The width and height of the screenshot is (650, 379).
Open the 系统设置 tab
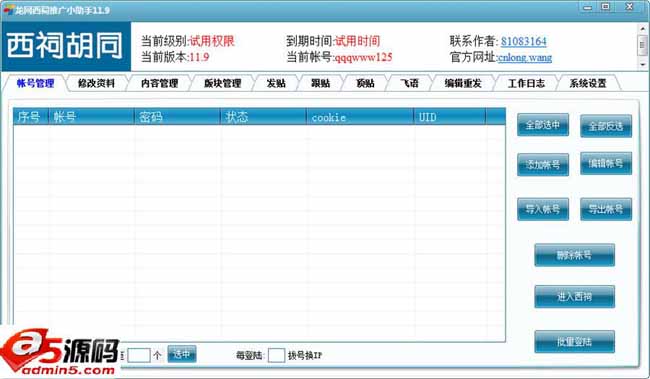click(x=588, y=83)
